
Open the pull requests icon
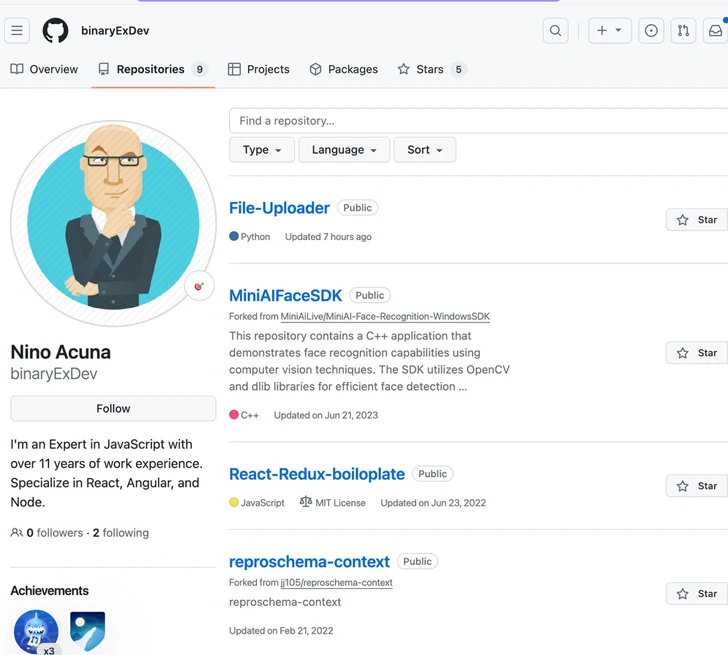click(683, 31)
